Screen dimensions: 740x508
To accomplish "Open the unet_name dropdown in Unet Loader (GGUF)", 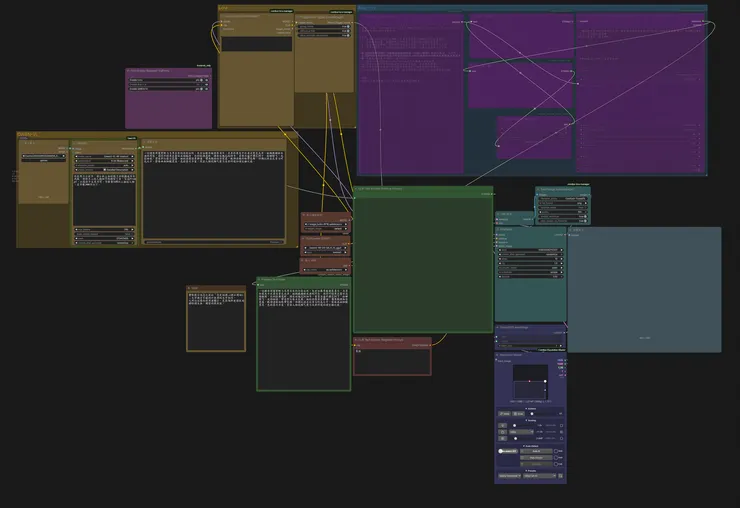I will tap(326, 248).
